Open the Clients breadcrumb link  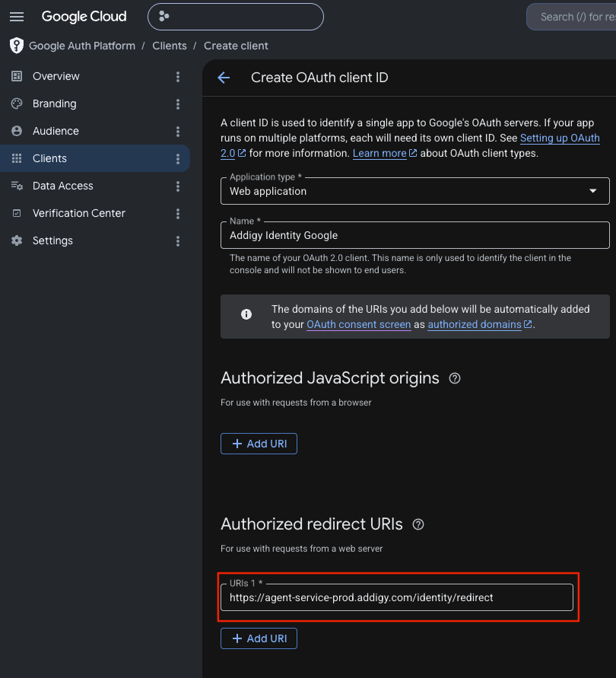coord(170,46)
